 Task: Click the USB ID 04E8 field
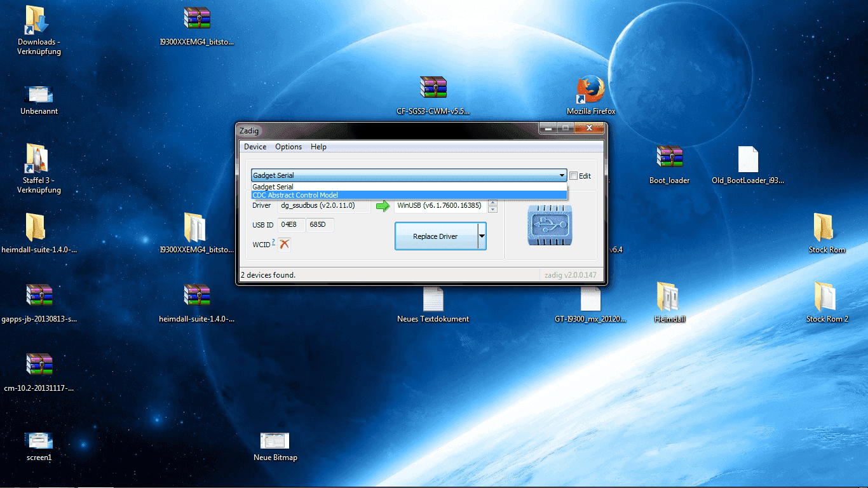click(291, 225)
